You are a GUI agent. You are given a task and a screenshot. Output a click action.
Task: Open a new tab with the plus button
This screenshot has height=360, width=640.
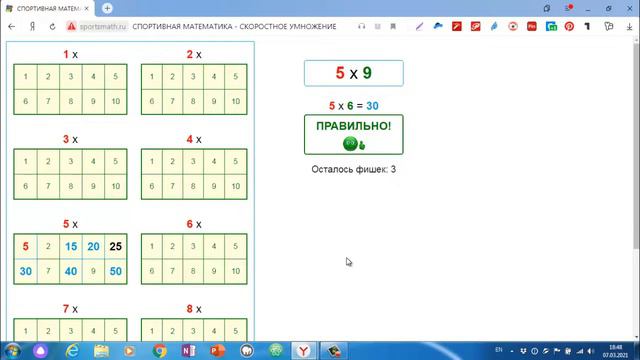[107, 8]
